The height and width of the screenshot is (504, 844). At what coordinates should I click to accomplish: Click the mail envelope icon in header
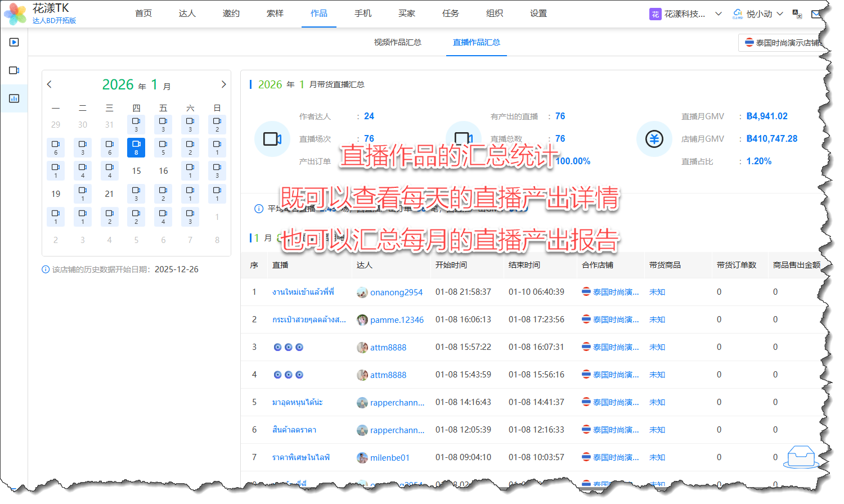(816, 14)
